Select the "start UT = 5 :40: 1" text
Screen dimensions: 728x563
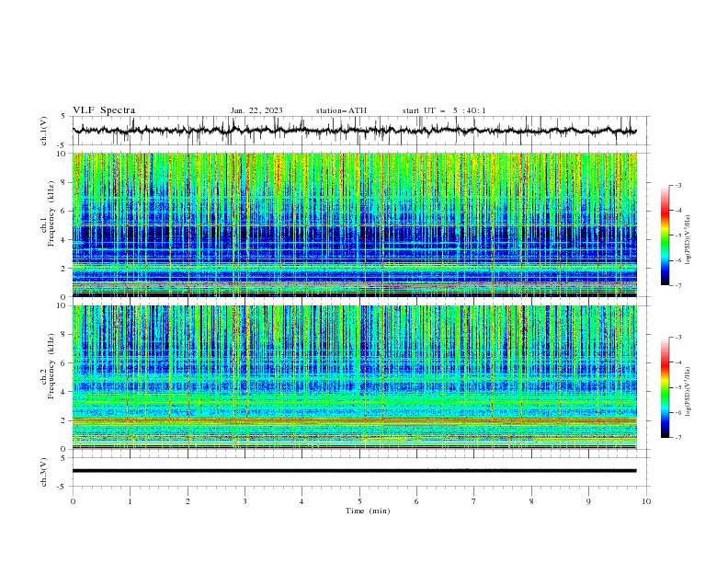(x=444, y=110)
